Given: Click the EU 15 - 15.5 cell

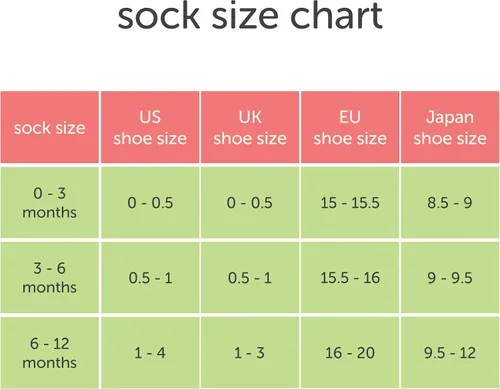Looking at the screenshot, I should 350,202.
